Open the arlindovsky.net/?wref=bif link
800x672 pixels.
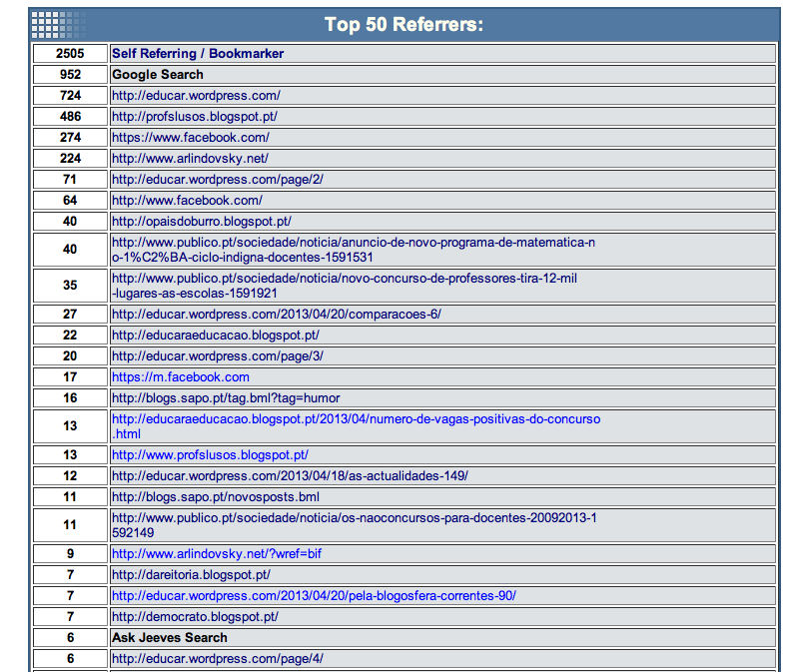pyautogui.click(x=211, y=554)
